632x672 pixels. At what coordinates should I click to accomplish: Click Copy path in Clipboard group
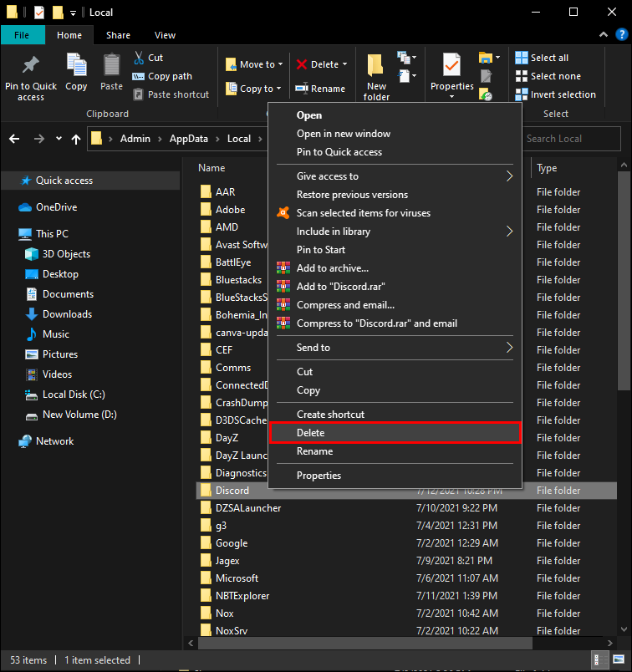(162, 76)
